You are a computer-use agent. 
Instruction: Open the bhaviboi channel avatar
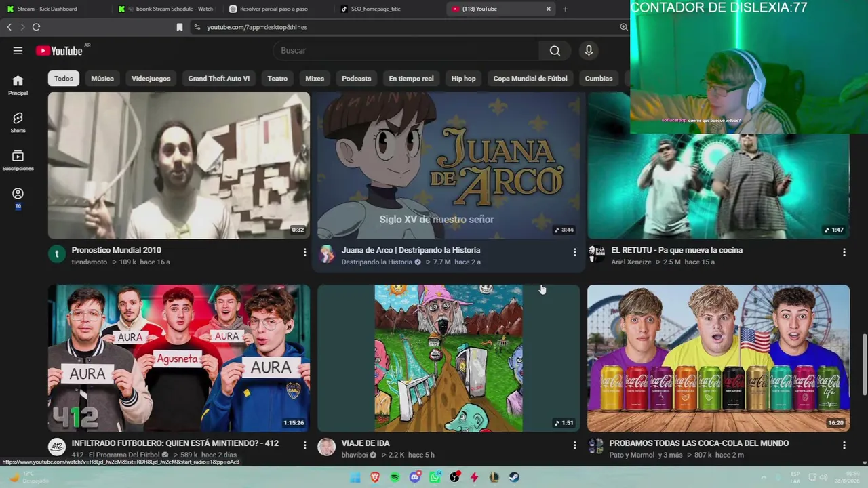(x=327, y=447)
